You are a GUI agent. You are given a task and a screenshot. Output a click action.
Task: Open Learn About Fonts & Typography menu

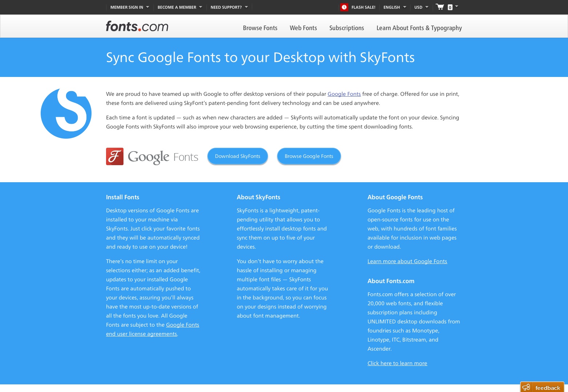coord(419,28)
